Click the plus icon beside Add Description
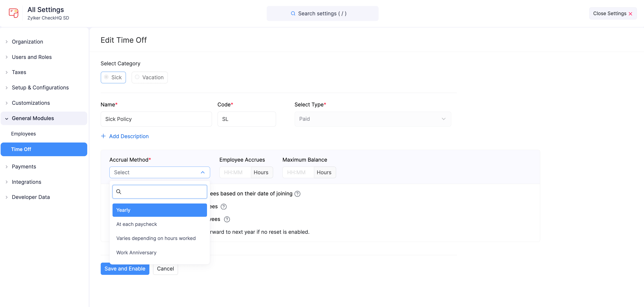644x307 pixels. 103,136
